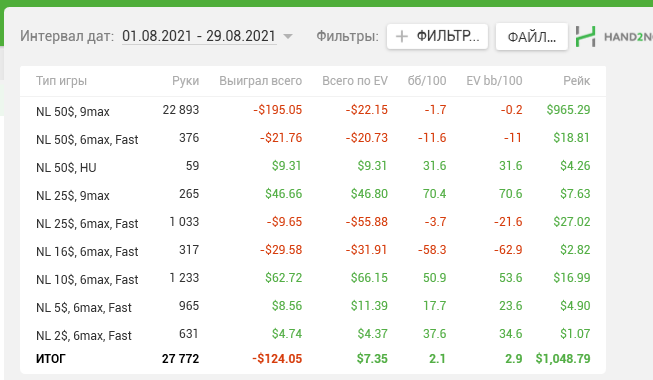Select the date range 01.08.2021 - 29.08.2021 field
Image resolution: width=653 pixels, height=380 pixels.
[199, 36]
